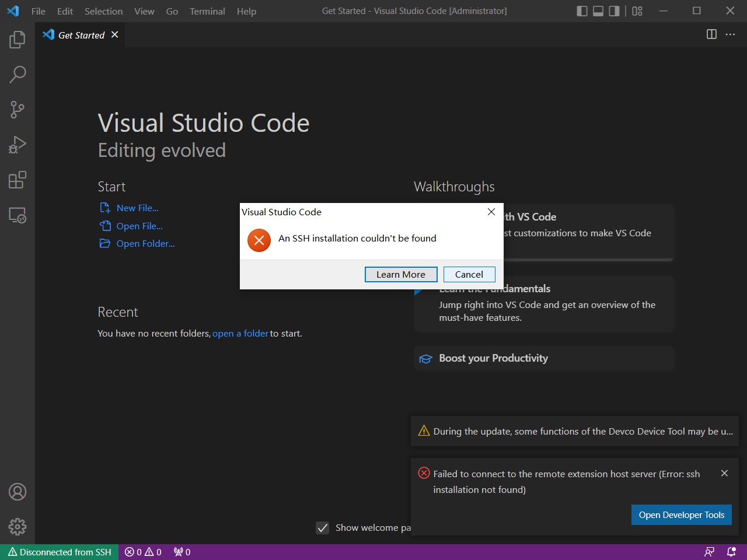Click the Open Developer Tools button
The image size is (747, 560).
(x=681, y=514)
